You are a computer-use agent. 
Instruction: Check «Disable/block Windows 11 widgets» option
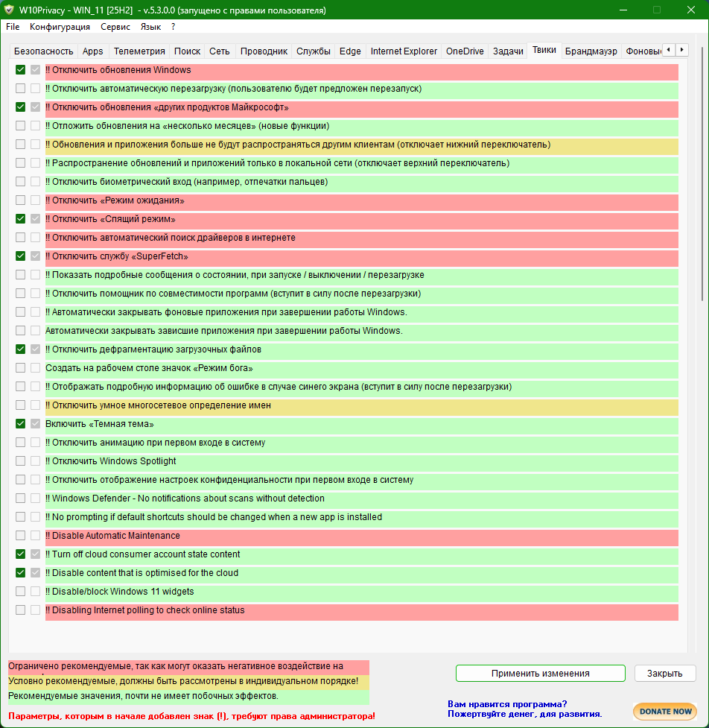pyautogui.click(x=21, y=592)
